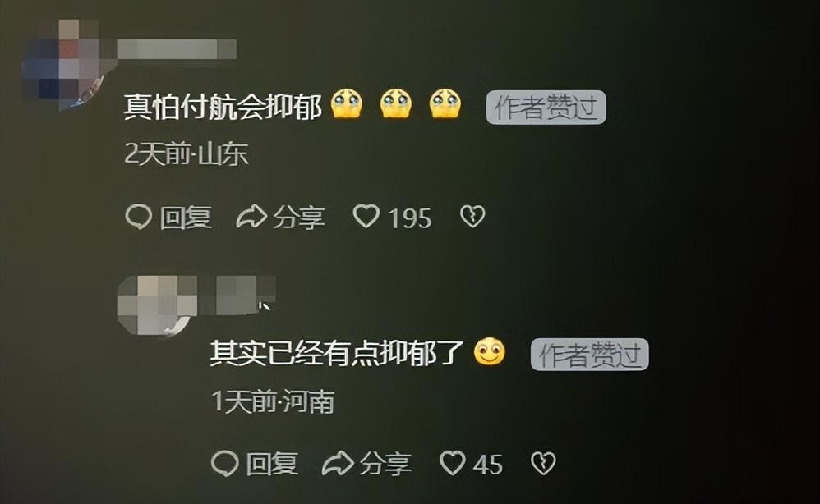Click the reply text 其实已经有点抑郁了
The height and width of the screenshot is (504, 820).
point(338,354)
